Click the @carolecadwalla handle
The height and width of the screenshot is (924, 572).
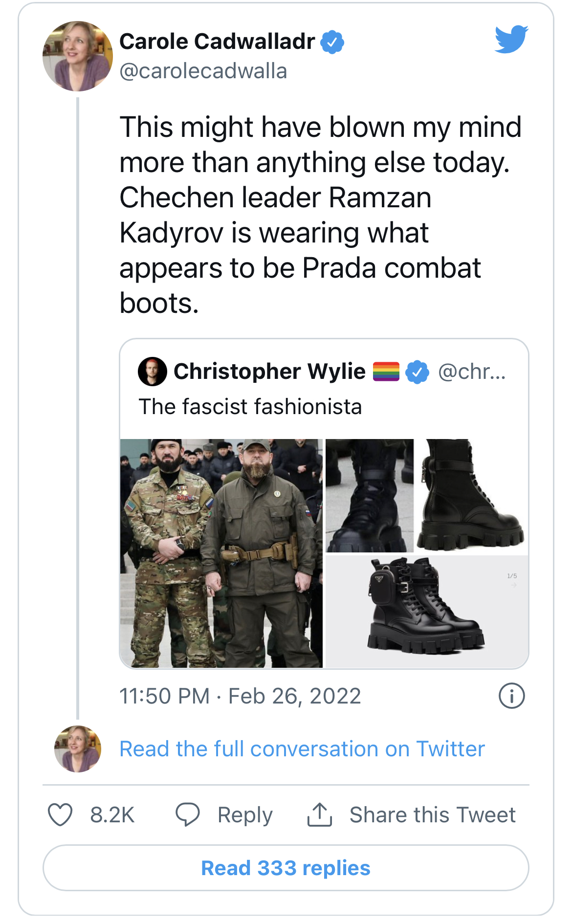203,71
